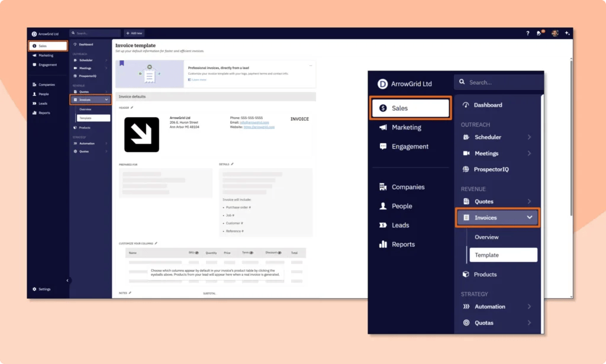The height and width of the screenshot is (364, 606).
Task: Open help via the question mark icon
Action: coord(528,33)
